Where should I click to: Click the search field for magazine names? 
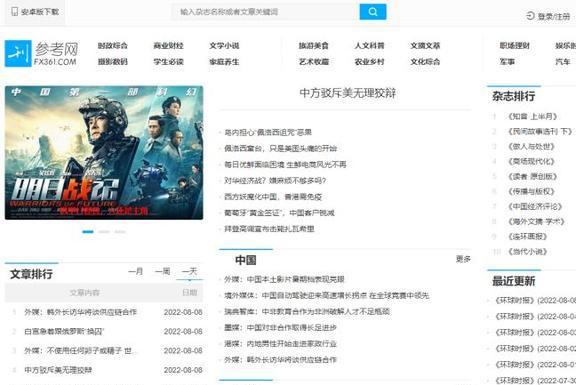click(x=266, y=12)
